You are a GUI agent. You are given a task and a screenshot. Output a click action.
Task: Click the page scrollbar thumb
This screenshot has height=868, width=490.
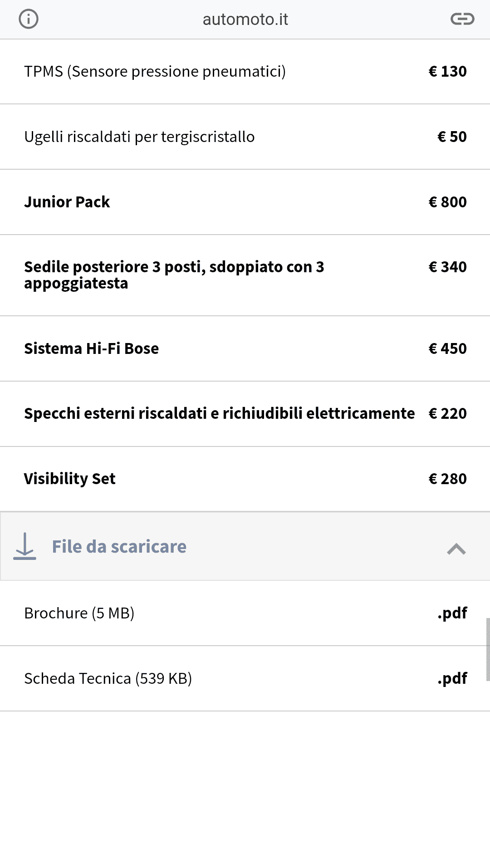pos(488,649)
